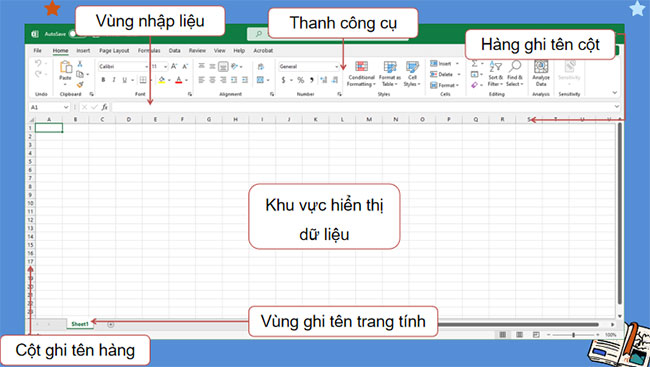The width and height of the screenshot is (650, 367).
Task: Click the Orientation text angle icon
Action: [x=235, y=66]
